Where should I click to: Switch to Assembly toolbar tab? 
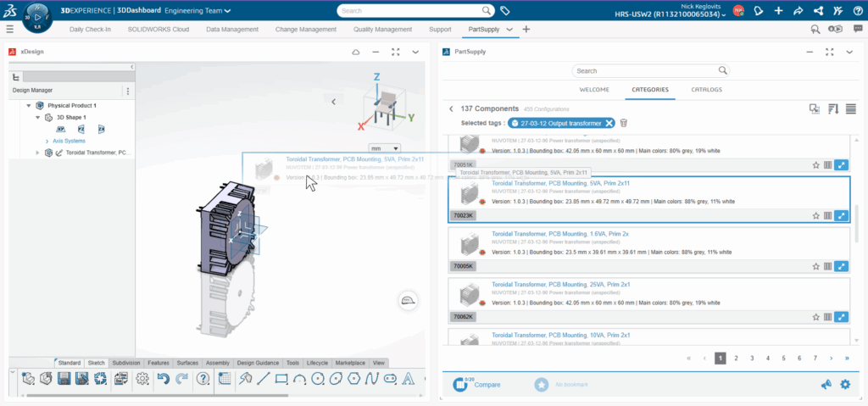click(218, 363)
